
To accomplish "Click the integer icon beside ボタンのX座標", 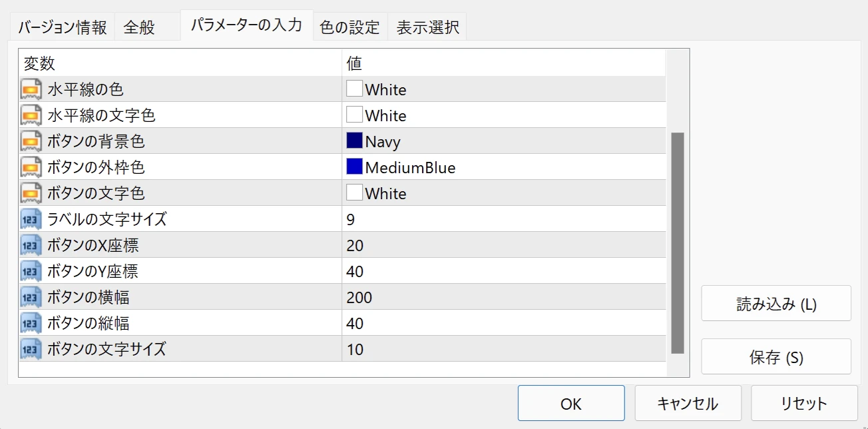I will (x=31, y=245).
